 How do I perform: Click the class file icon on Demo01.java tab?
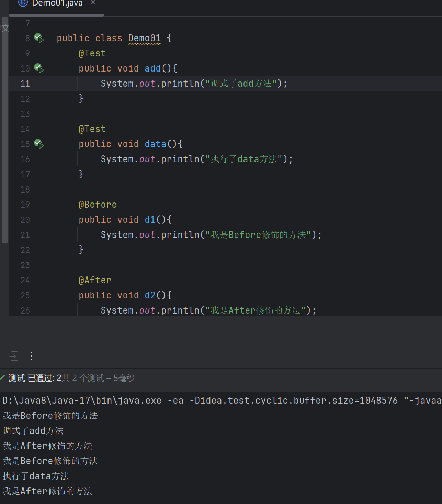23,3
